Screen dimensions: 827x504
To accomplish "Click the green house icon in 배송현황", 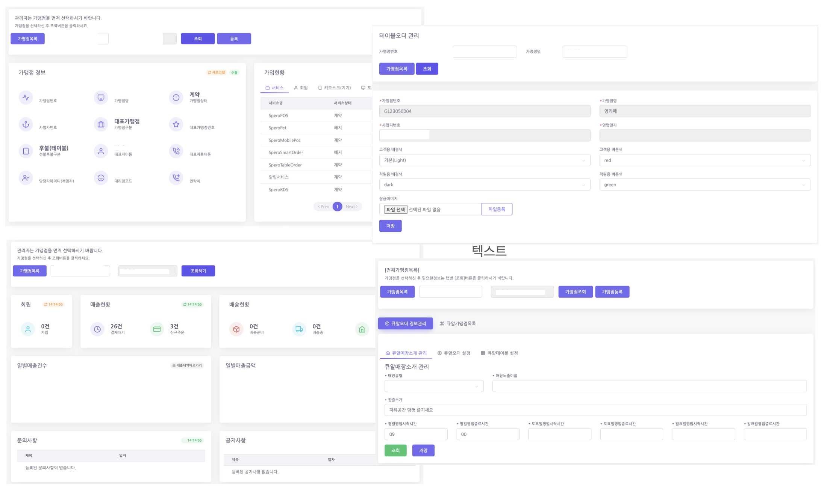I will point(362,329).
